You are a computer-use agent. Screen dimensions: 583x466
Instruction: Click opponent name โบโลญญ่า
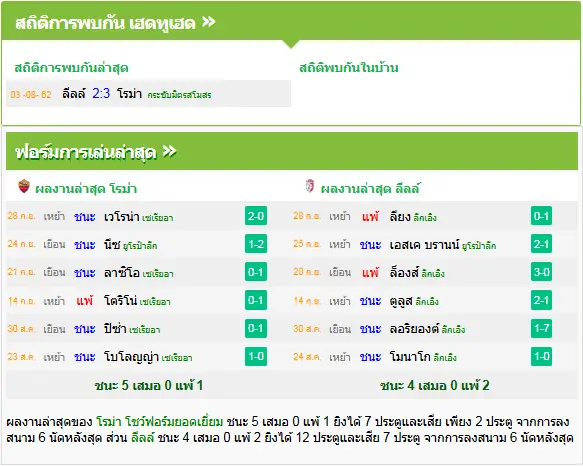(132, 357)
